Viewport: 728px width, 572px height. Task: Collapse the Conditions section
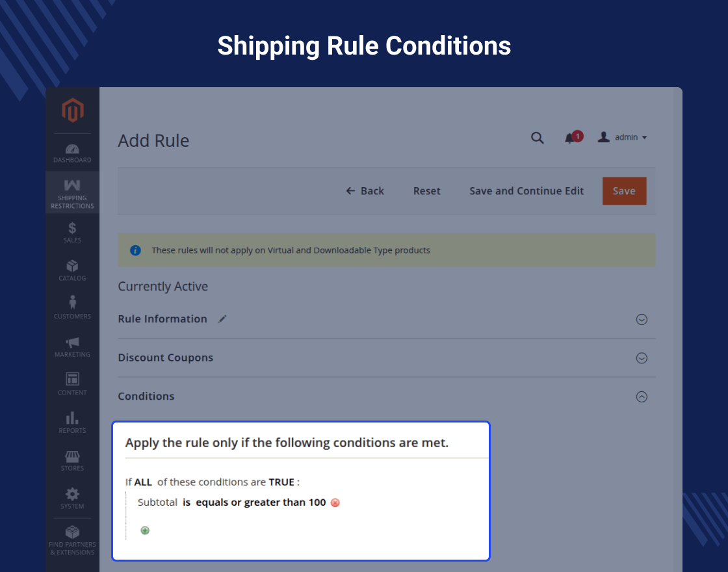click(642, 396)
